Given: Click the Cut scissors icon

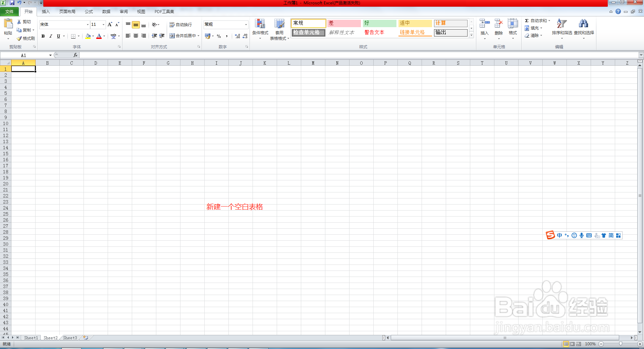Looking at the screenshot, I should 19,22.
